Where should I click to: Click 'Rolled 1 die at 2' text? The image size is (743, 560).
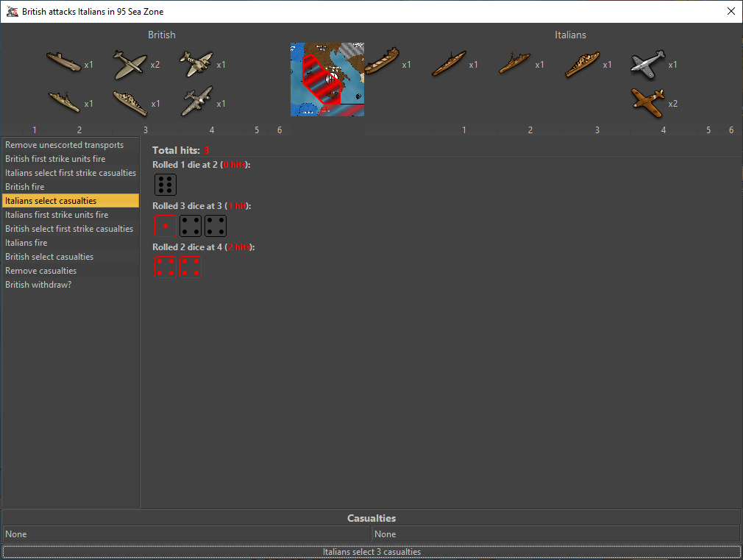click(202, 165)
